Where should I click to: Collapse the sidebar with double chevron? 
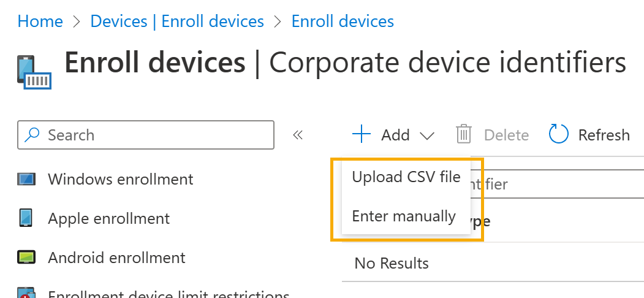(x=298, y=135)
